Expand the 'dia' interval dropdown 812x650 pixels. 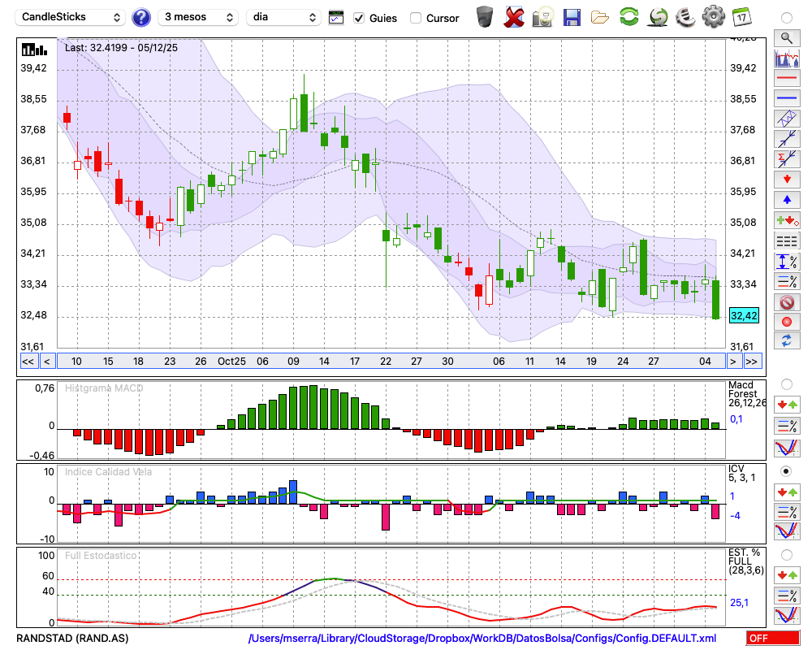click(x=284, y=17)
